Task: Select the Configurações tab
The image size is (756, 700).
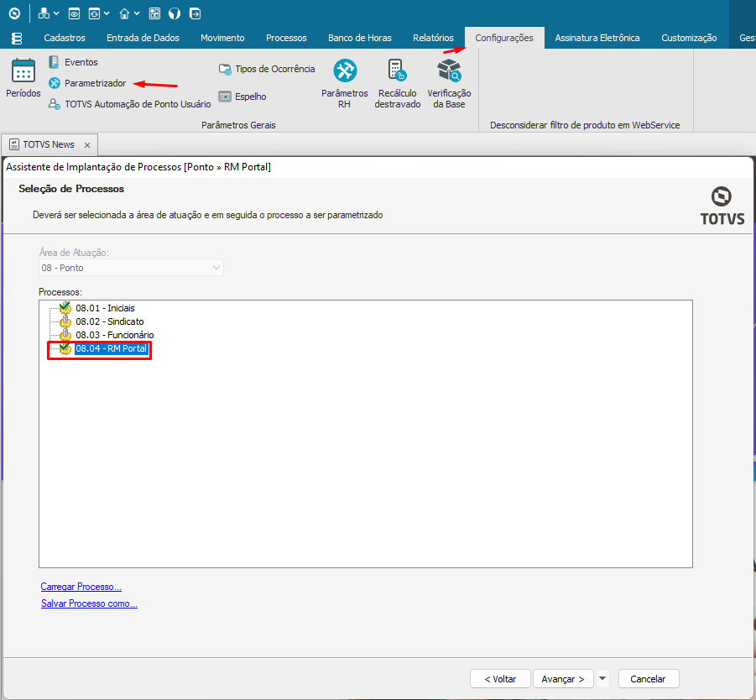Action: pos(504,38)
